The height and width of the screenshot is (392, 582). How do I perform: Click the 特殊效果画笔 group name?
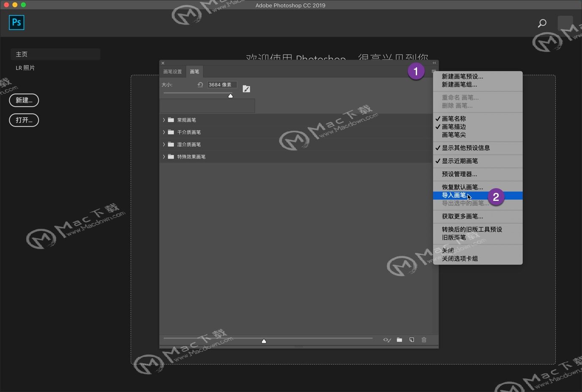pyautogui.click(x=191, y=157)
